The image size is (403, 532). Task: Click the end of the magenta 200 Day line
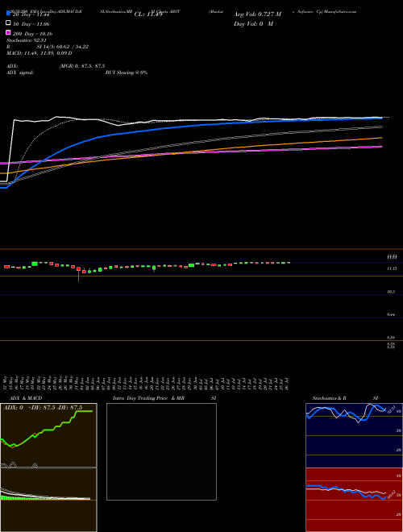[381, 147]
